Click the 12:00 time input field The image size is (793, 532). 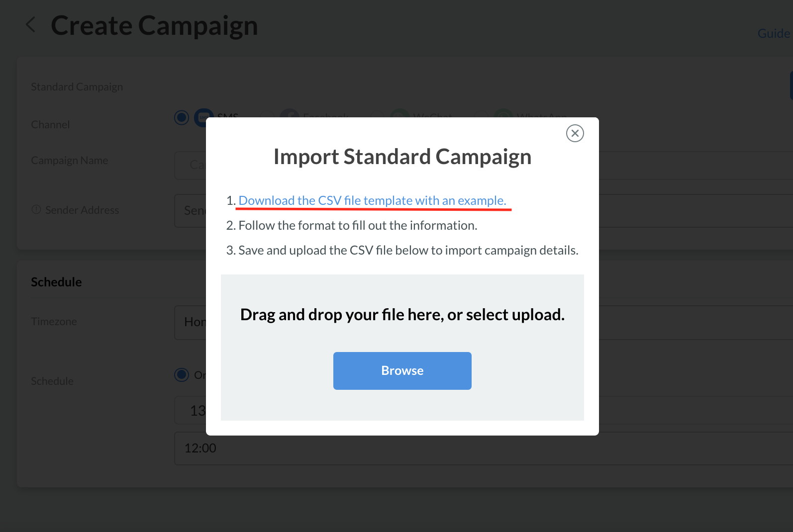[484, 448]
